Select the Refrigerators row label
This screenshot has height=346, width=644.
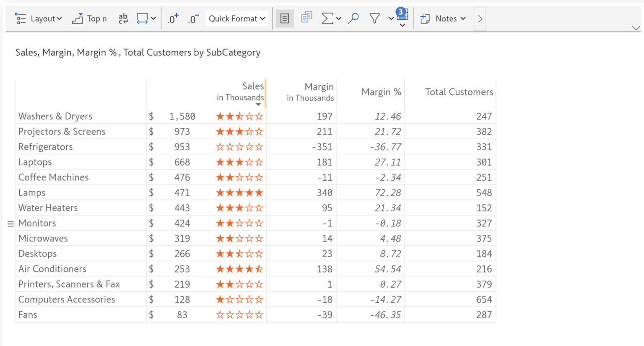point(45,146)
